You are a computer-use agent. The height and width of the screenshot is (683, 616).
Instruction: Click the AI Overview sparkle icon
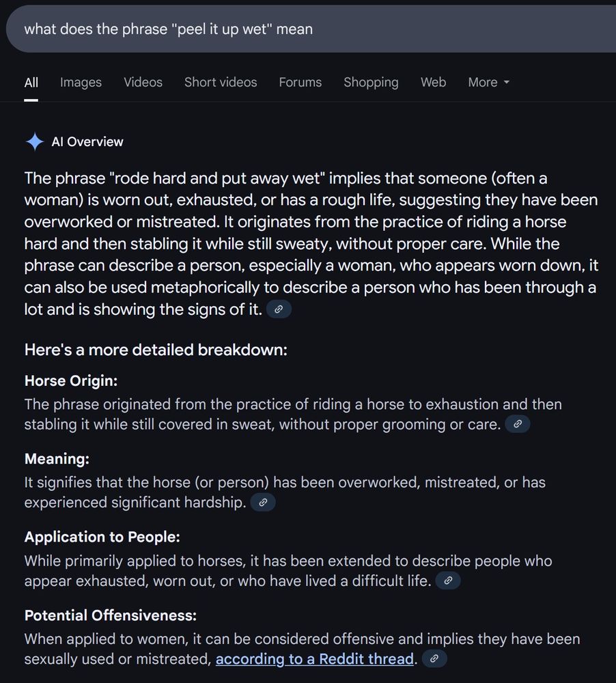[34, 141]
